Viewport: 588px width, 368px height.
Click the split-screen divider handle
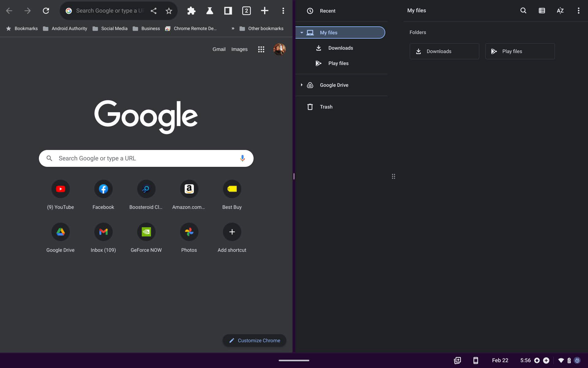pos(294,176)
